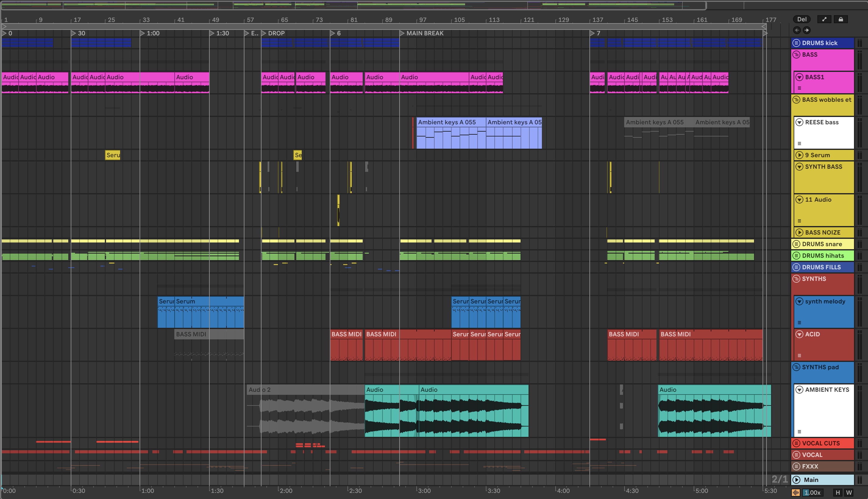Collapse the synth melody track
This screenshot has width=868, height=499.
(x=799, y=302)
